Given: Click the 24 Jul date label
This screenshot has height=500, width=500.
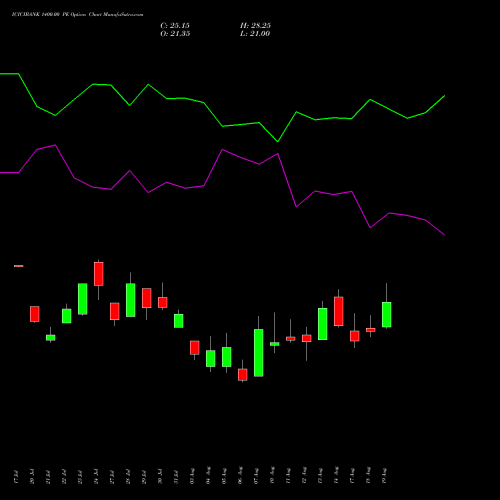Looking at the screenshot, I should tap(96, 476).
